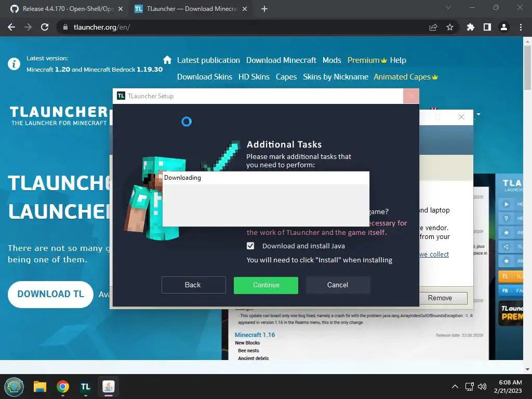This screenshot has height=399, width=532.
Task: Click the info icon beside Latest version
Action: click(14, 64)
